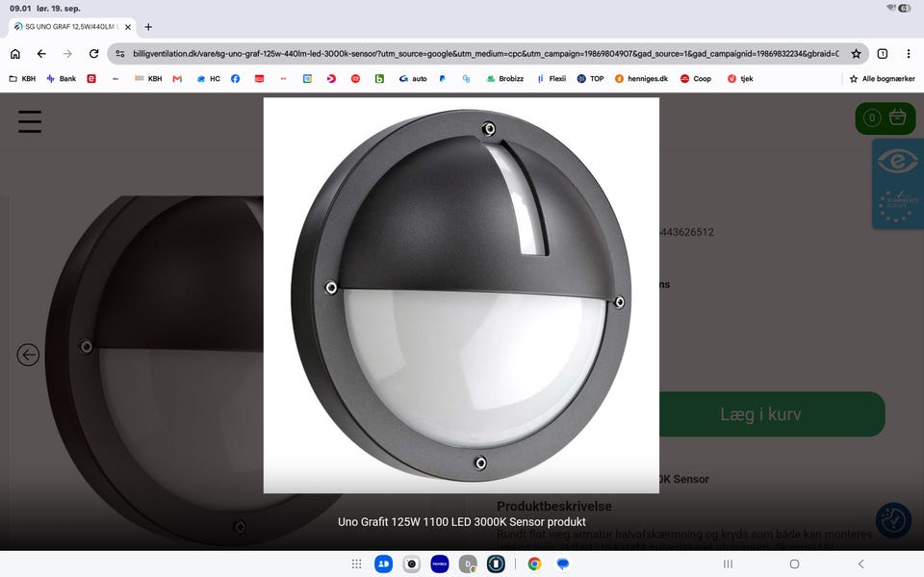Open the Alle bogmærker folder

pos(883,78)
